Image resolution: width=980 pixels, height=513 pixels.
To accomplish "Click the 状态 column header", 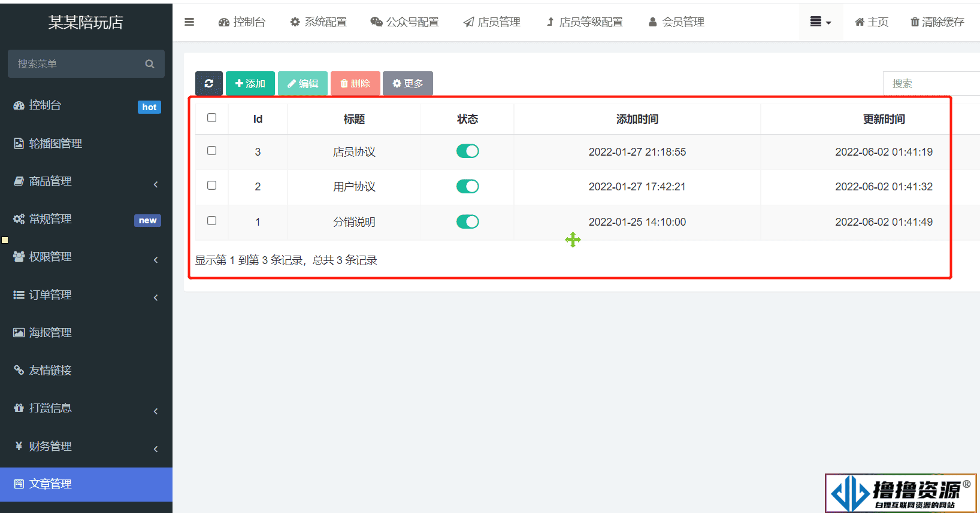I will (x=467, y=119).
